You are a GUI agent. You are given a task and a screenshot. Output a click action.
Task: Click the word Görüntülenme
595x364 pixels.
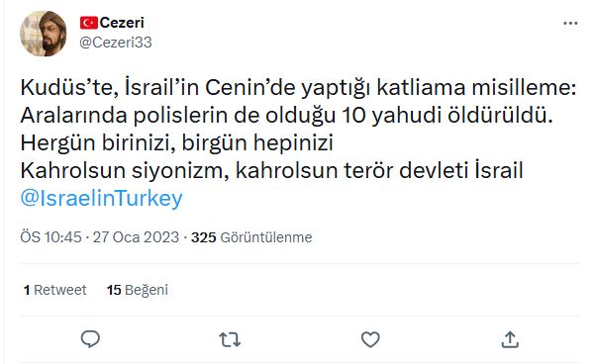pyautogui.click(x=266, y=237)
